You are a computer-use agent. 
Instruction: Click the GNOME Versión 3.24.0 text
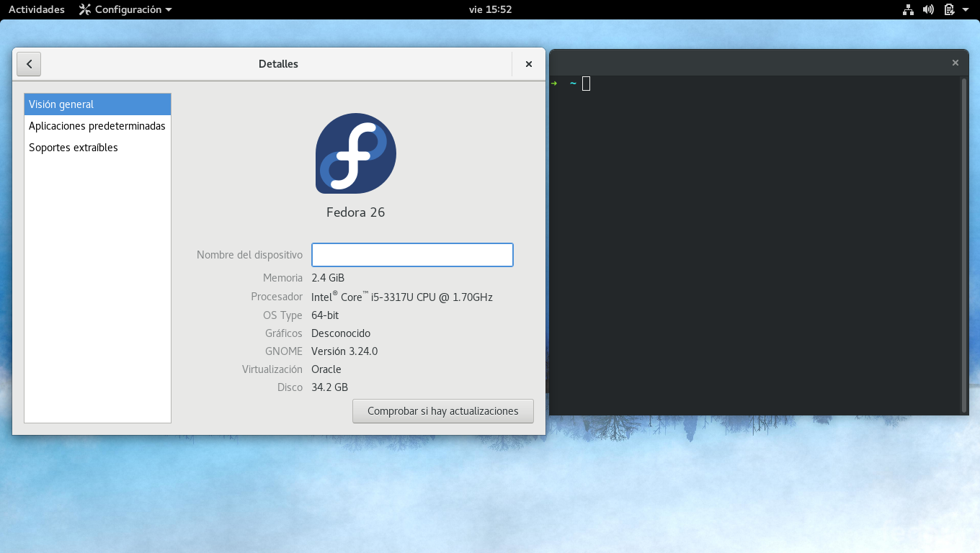344,351
